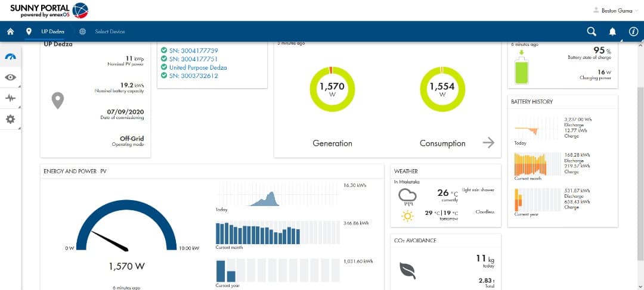This screenshot has height=290, width=644.
Task: Open notifications bell
Action: click(612, 32)
